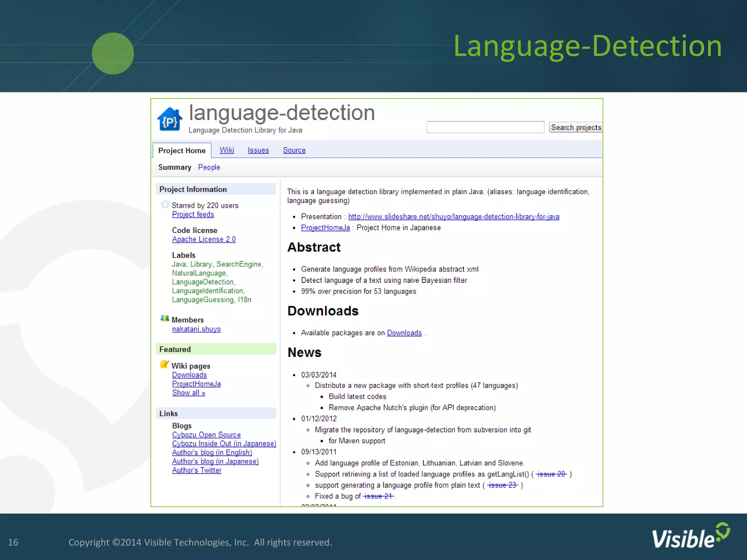
Task: Open the Issues tab
Action: (258, 150)
